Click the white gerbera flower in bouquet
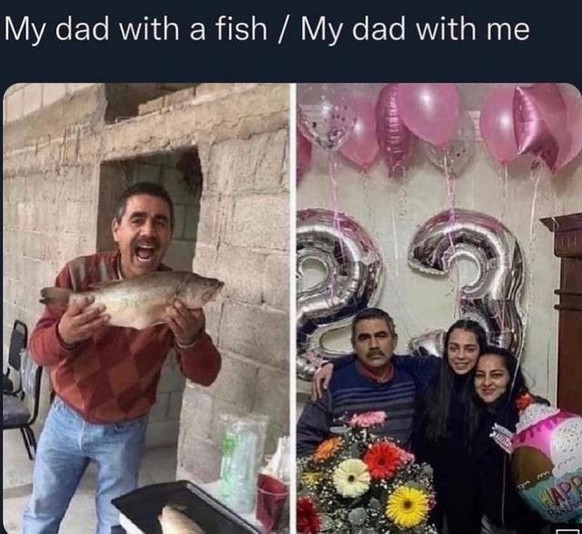The image size is (582, 534). (x=351, y=478)
